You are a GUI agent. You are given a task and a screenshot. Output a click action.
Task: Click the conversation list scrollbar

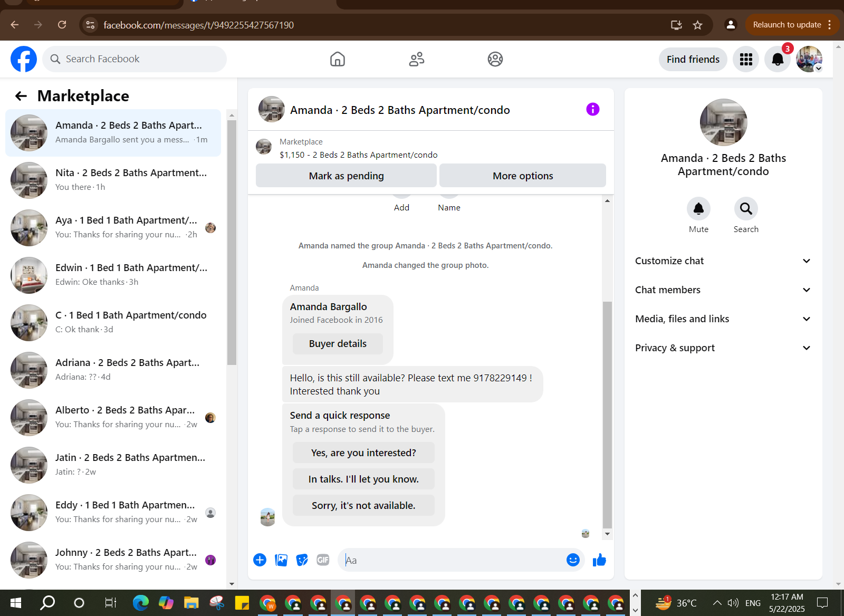point(232,243)
